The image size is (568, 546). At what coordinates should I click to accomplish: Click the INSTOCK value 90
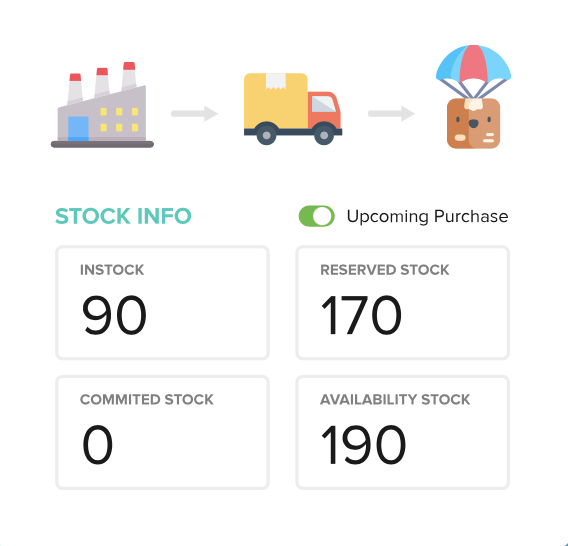pyautogui.click(x=114, y=315)
